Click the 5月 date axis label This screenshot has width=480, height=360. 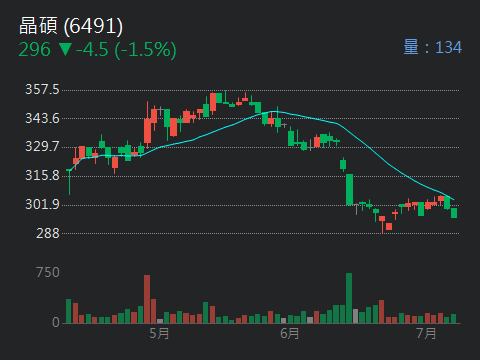159,333
